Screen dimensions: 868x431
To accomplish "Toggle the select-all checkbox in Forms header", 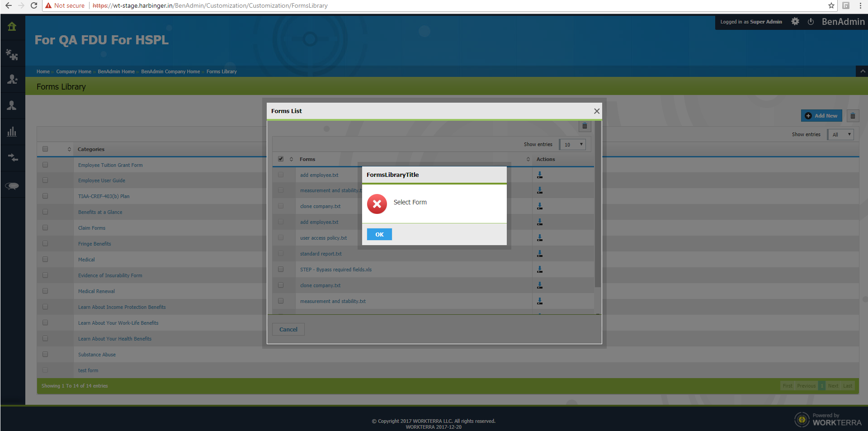I will point(281,159).
